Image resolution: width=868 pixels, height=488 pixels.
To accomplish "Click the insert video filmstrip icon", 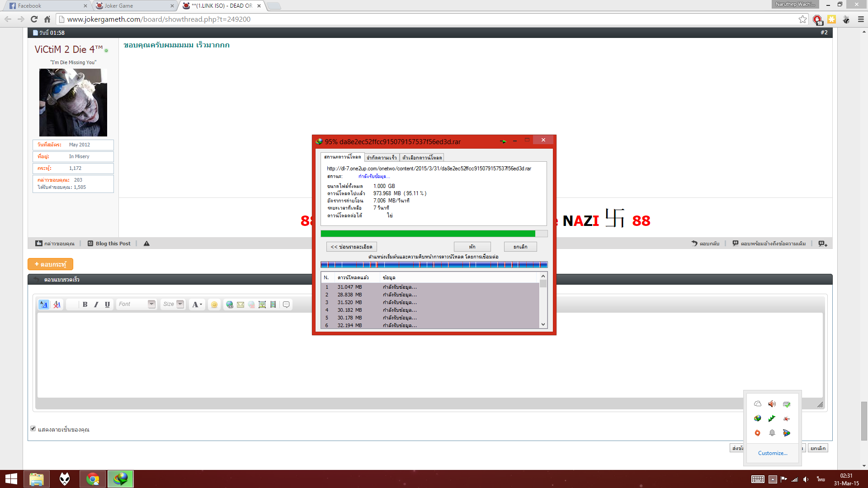I will click(273, 305).
